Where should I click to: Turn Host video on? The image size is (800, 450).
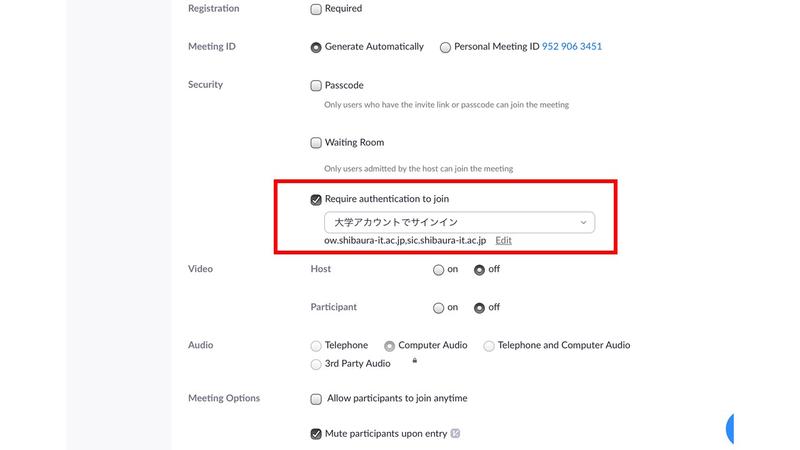tap(438, 270)
